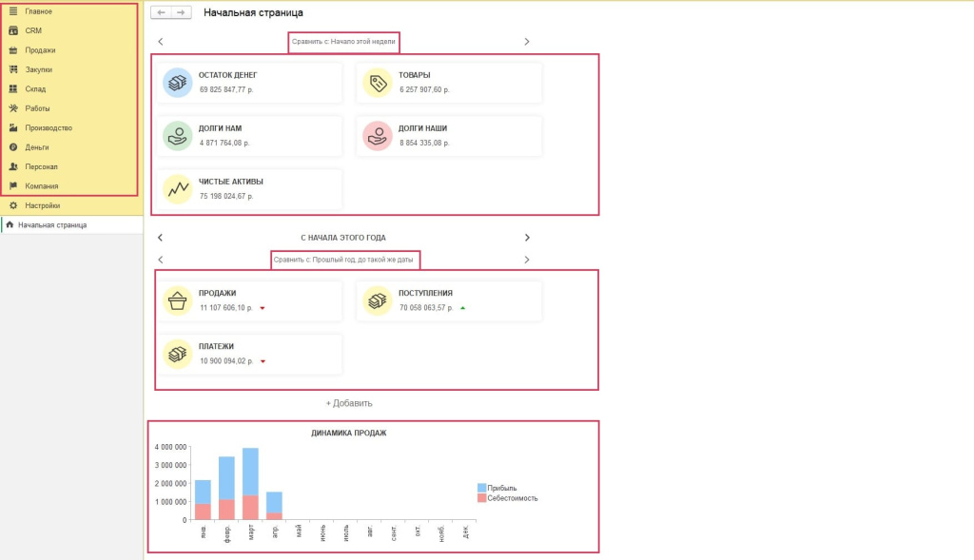Open the ПРОДАЖИ basket icon
Screen dimensions: 974x560
[x=177, y=300]
